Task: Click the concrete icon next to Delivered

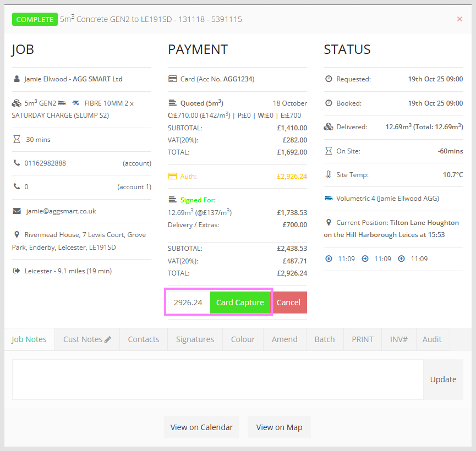Action: 329,127
